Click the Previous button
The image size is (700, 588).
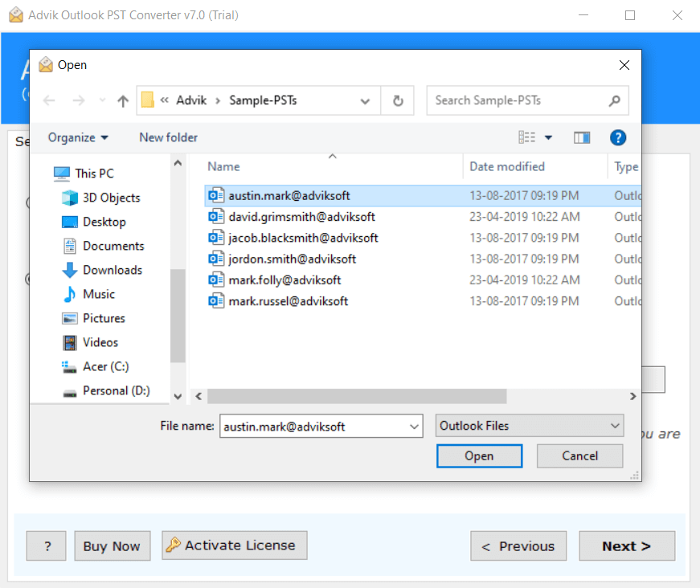click(518, 546)
